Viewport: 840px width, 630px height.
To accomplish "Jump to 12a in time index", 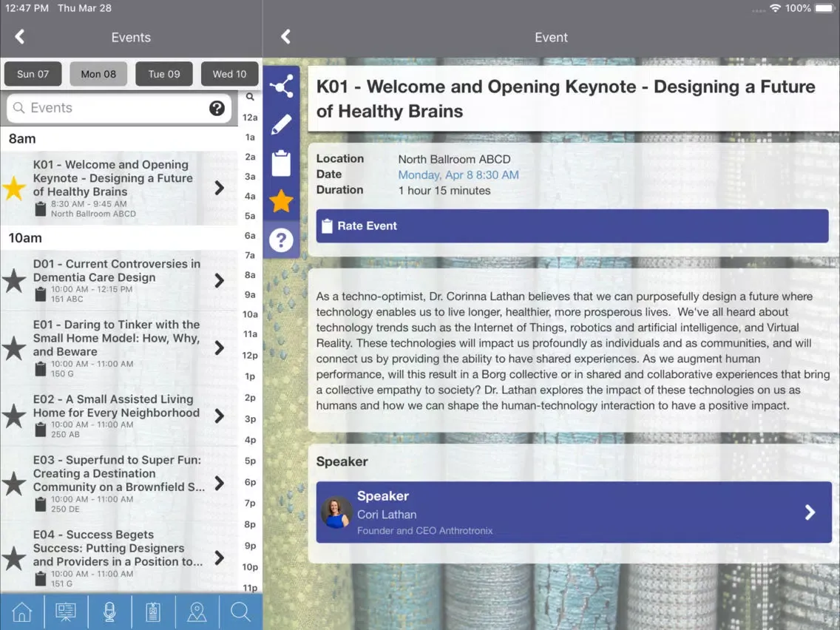I will point(250,118).
